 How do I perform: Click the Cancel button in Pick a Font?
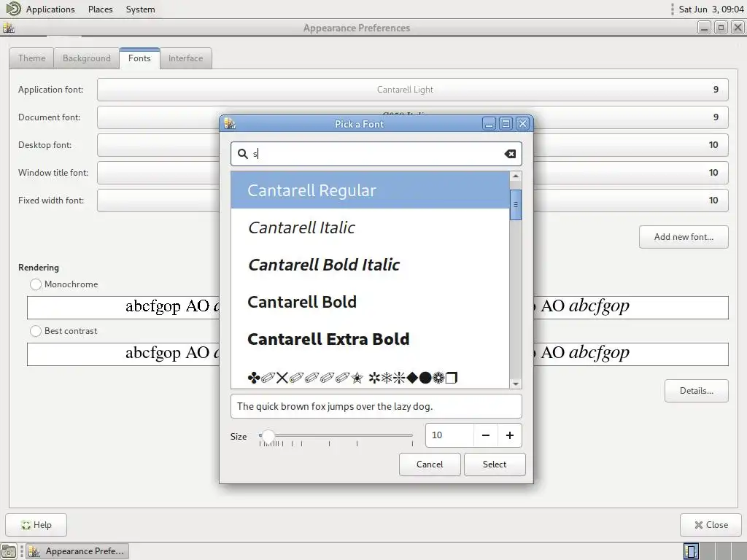pos(430,464)
